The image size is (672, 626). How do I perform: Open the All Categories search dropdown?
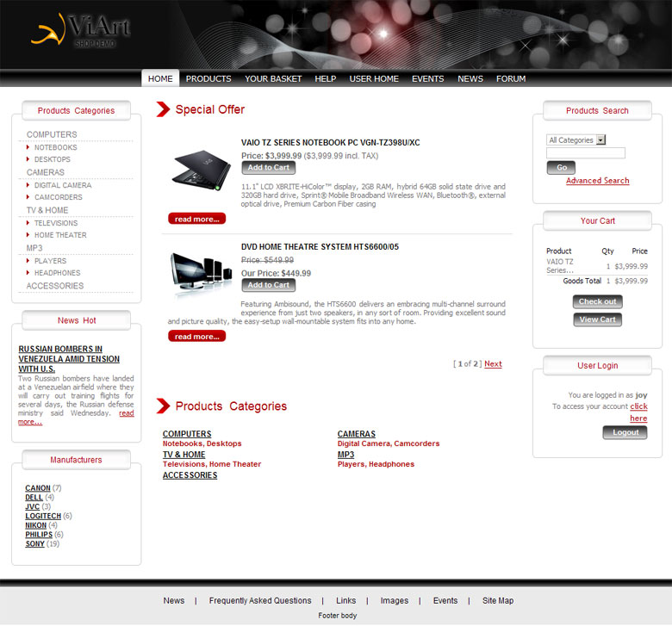pyautogui.click(x=576, y=140)
